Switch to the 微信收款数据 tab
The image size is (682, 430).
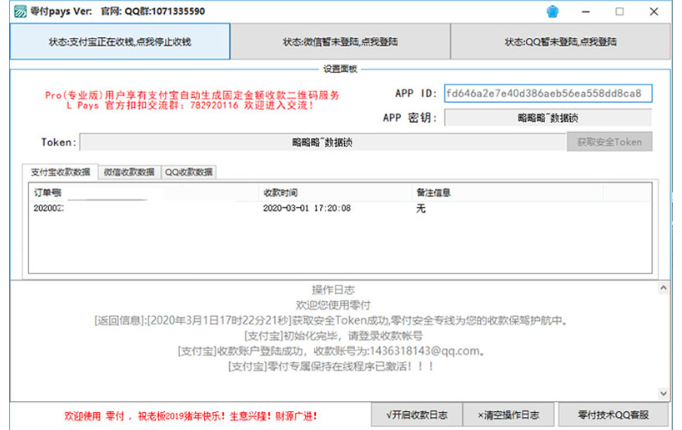coord(129,172)
